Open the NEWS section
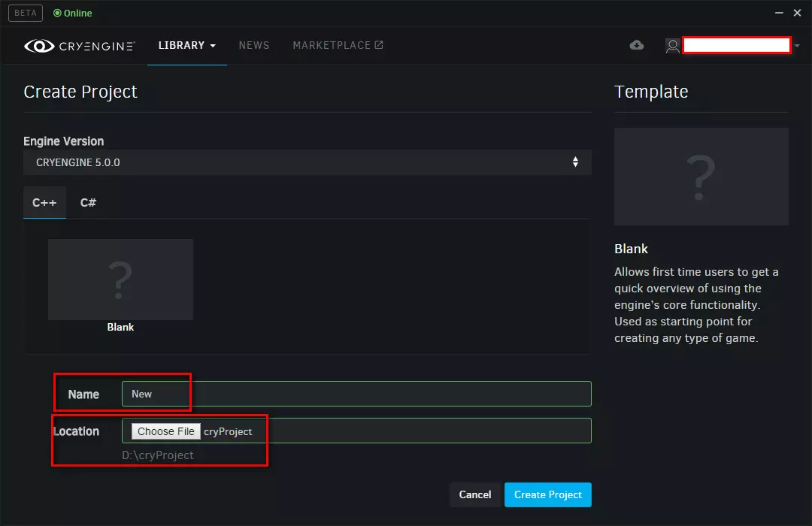The height and width of the screenshot is (526, 812). pyautogui.click(x=254, y=45)
